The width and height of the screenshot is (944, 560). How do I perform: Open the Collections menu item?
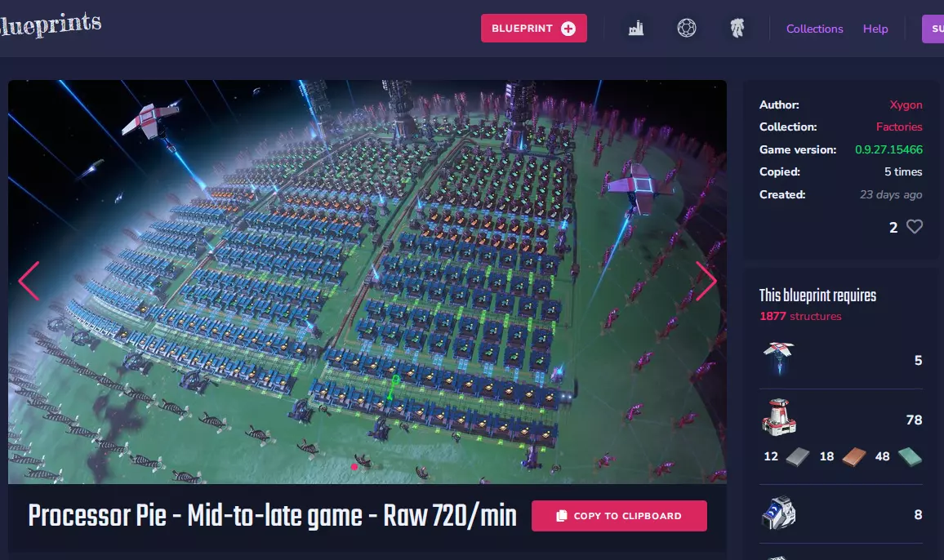click(x=814, y=29)
